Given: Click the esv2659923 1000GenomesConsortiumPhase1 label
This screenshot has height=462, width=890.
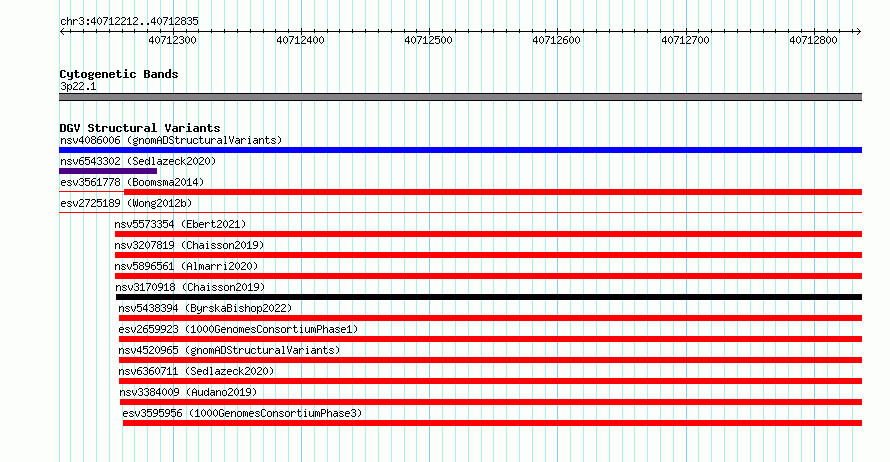Looking at the screenshot, I should 238,329.
